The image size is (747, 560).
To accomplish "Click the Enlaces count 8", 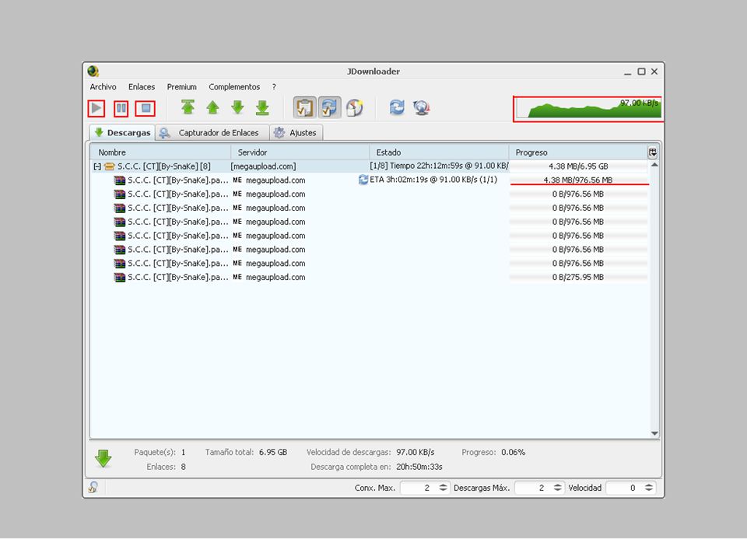I will pyautogui.click(x=184, y=467).
